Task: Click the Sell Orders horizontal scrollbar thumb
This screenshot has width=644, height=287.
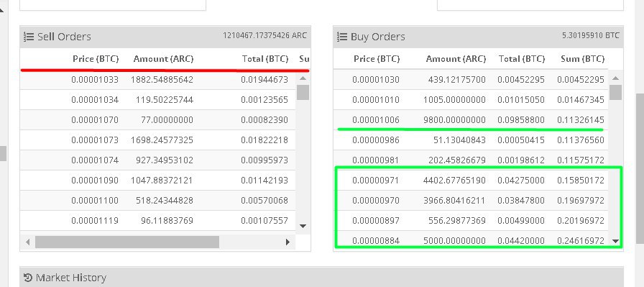Action: pyautogui.click(x=127, y=242)
